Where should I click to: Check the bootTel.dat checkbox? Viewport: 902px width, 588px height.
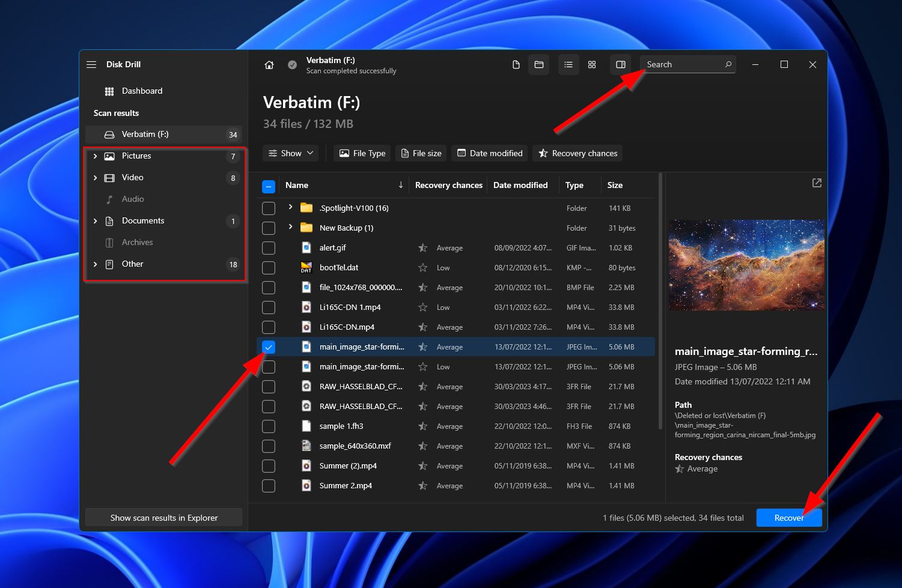[269, 267]
